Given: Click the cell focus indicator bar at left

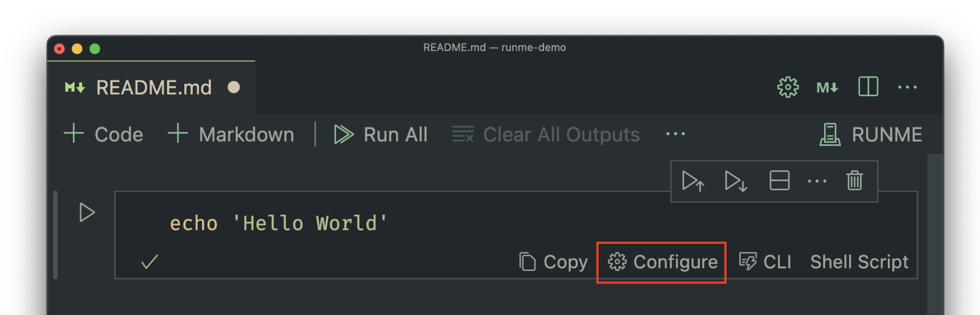Looking at the screenshot, I should (x=55, y=235).
